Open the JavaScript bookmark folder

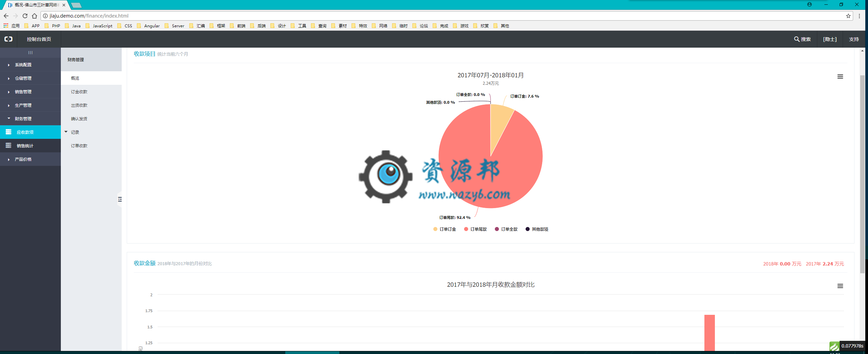tap(99, 26)
